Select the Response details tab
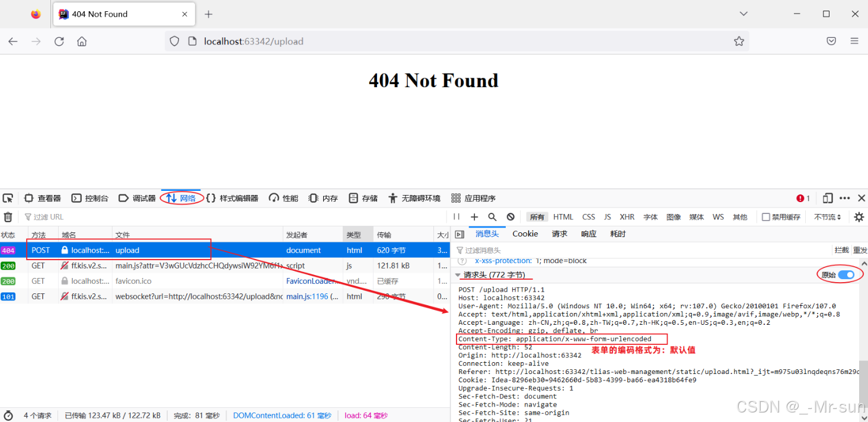This screenshot has width=868, height=422. pyautogui.click(x=589, y=234)
